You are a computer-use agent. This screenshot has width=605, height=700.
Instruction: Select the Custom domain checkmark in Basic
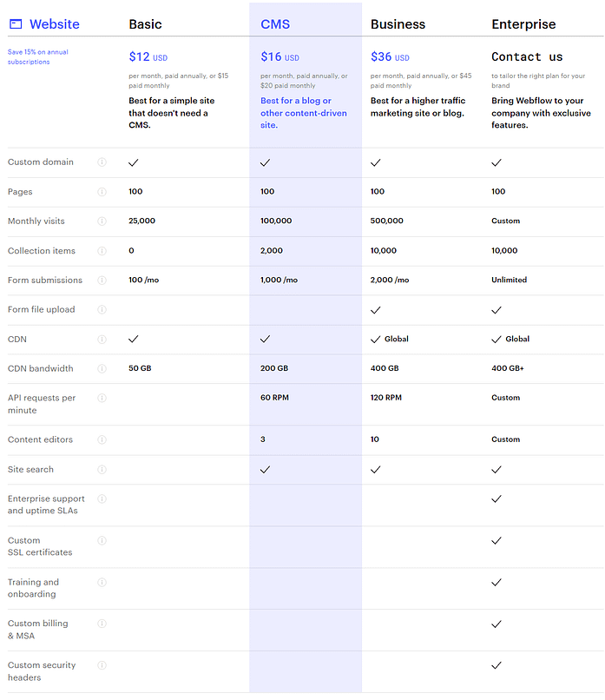coord(133,162)
